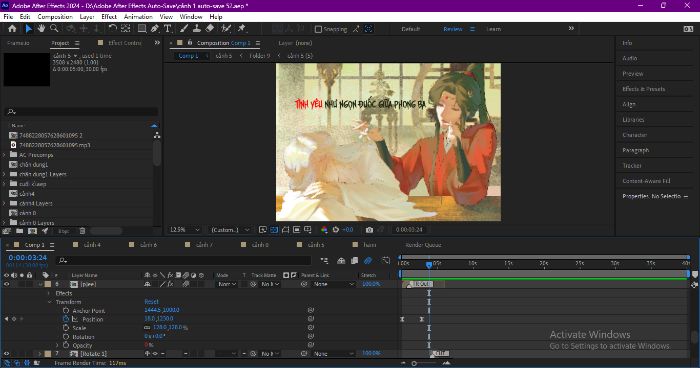Open channel and color management settings icon
700x368 pixels.
point(324,230)
